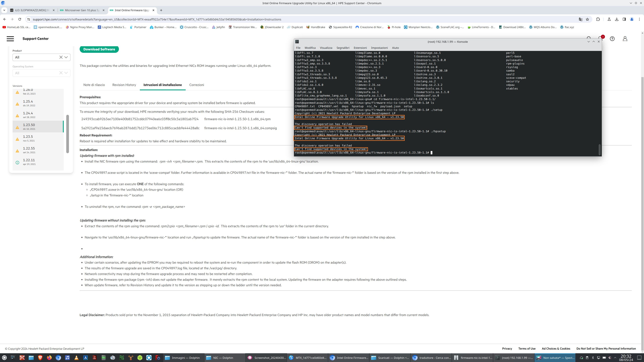The width and height of the screenshot is (644, 362).
Task: Open Konsole Modifica menu
Action: tap(310, 48)
